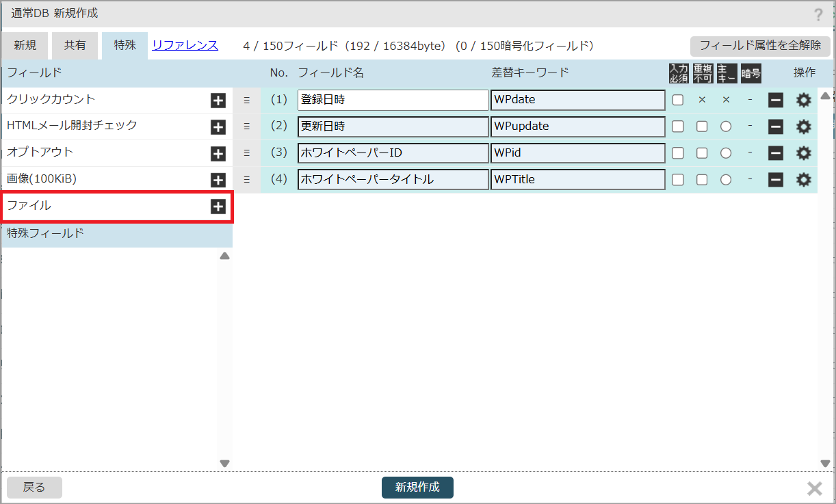Enable 入力必須 checkbox for 登録日時

677,100
